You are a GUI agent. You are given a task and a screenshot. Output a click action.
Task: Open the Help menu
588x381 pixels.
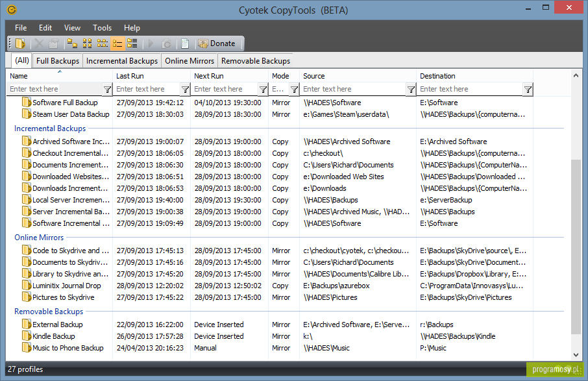132,28
